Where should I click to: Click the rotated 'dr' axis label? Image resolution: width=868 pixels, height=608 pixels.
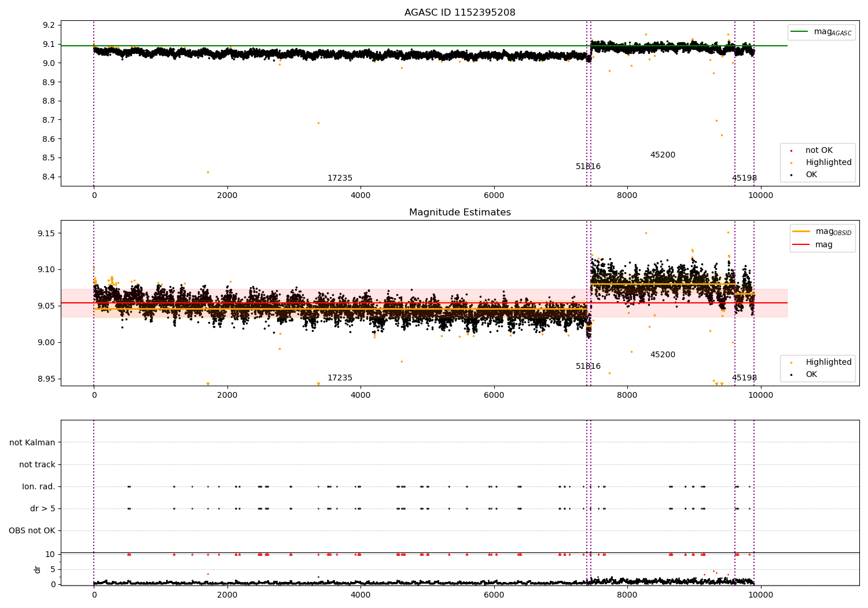[38, 569]
